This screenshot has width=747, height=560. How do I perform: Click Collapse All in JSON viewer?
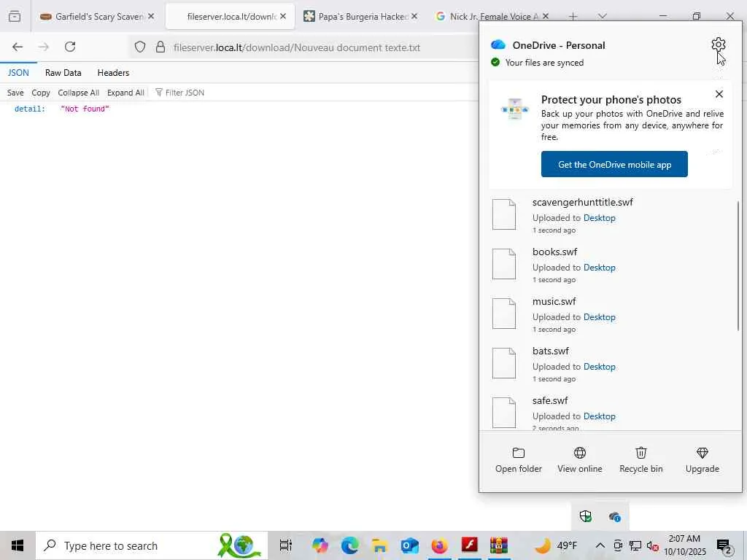pos(79,93)
